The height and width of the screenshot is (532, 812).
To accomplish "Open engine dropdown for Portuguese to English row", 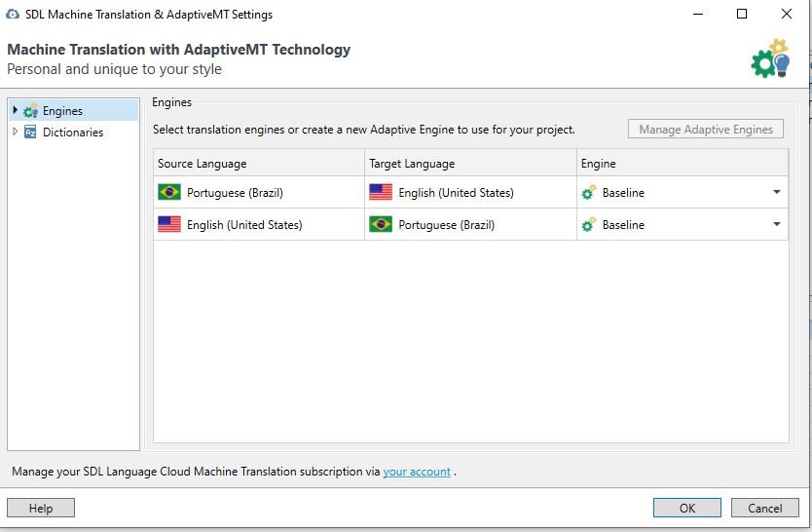I will tap(777, 192).
